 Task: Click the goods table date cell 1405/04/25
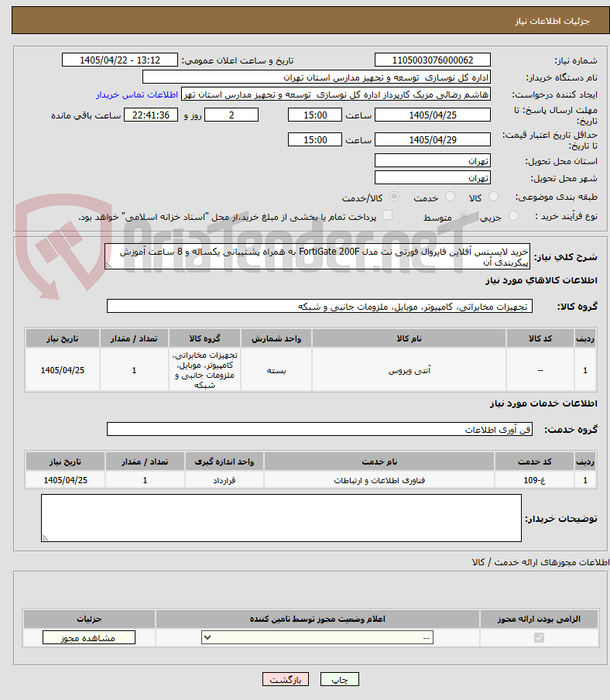(x=63, y=370)
